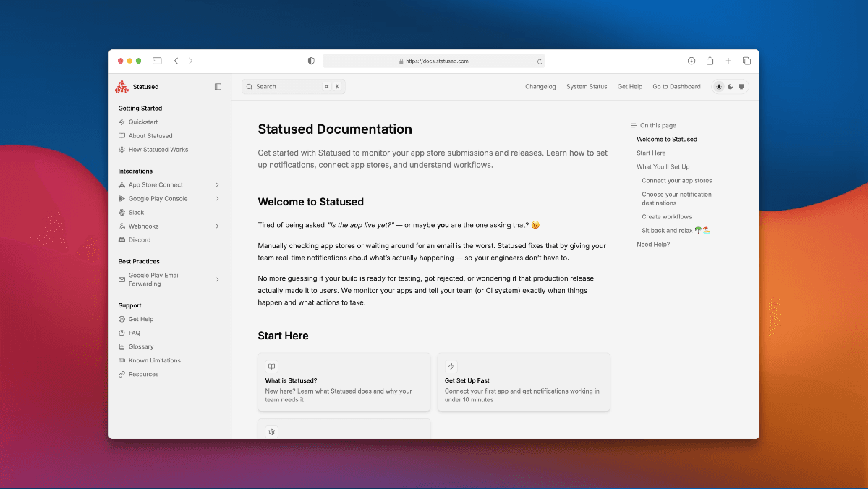Collapse the sidebar using the panel icon

pos(218,86)
